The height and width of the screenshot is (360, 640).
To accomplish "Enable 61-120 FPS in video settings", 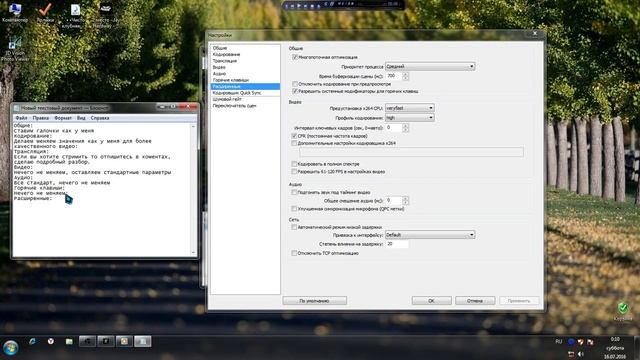I will pos(294,172).
